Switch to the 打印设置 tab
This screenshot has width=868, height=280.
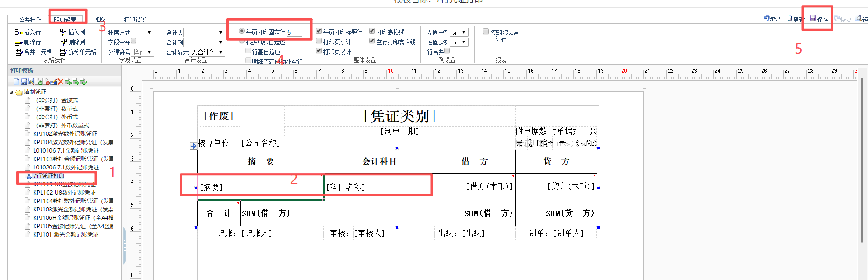(135, 20)
